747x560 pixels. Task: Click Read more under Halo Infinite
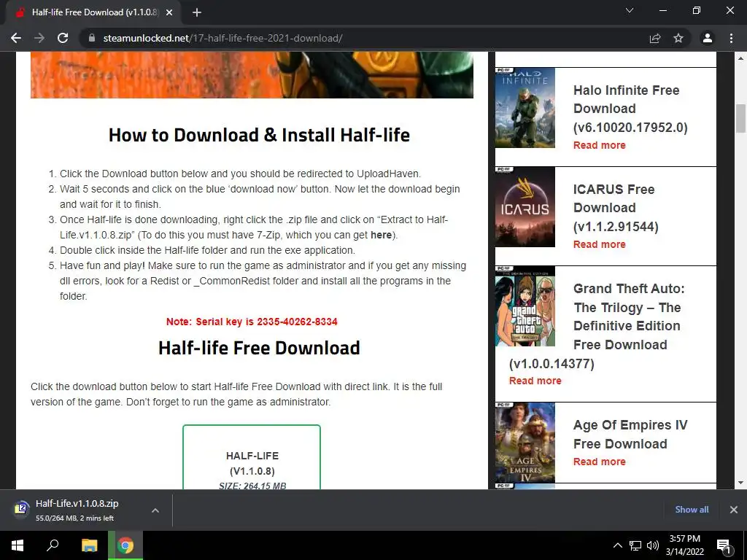(x=600, y=145)
